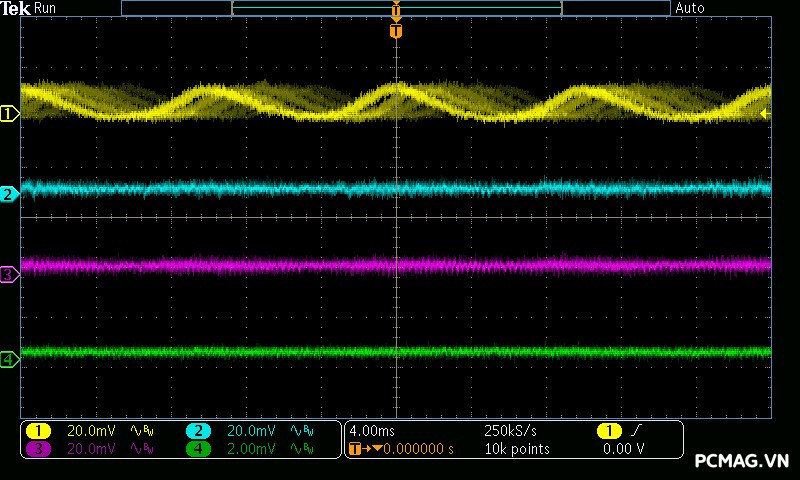Click the yellow channel 1 badge

tap(38, 431)
